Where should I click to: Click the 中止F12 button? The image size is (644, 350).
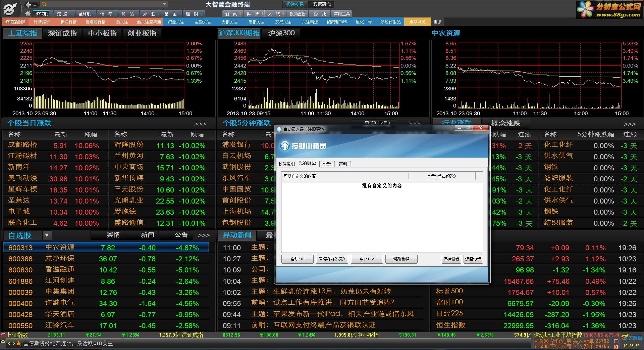[x=367, y=259]
